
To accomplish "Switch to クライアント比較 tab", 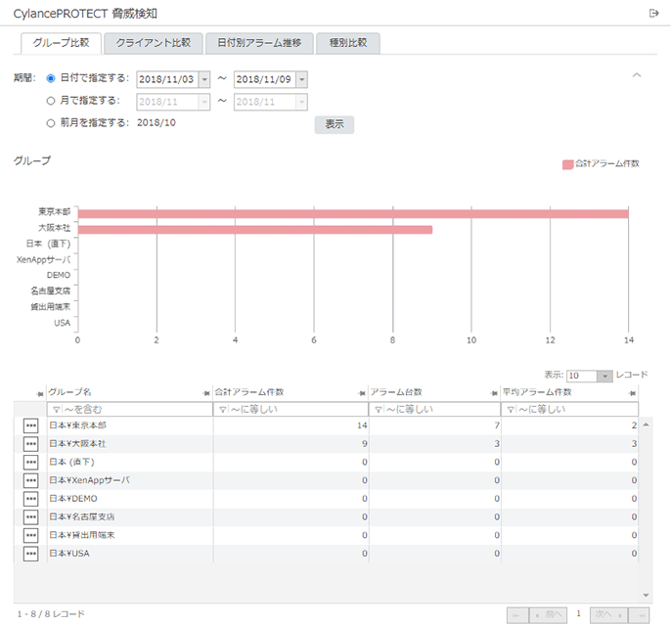I will (x=154, y=43).
